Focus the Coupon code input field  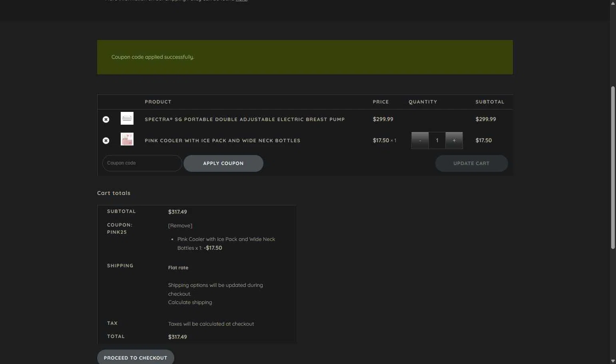click(x=142, y=163)
